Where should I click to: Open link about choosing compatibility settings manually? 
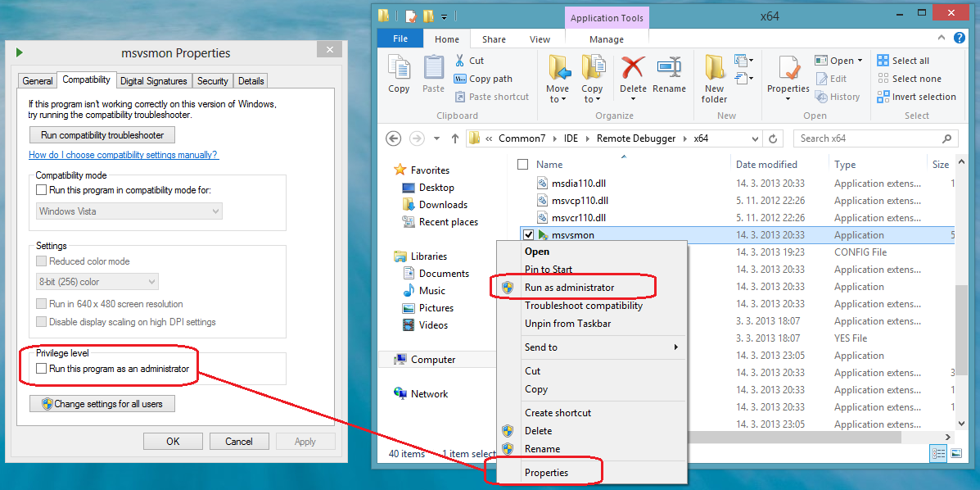[124, 155]
